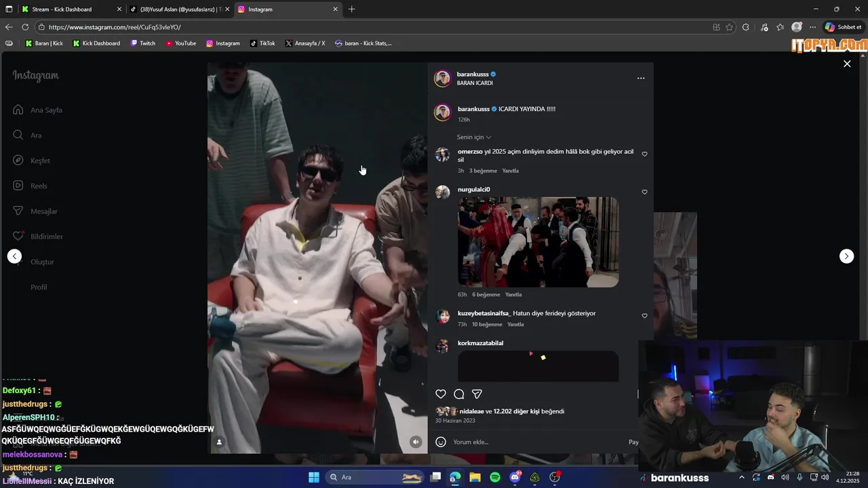Open Discord from the taskbar
Screen dimensions: 868x488
(x=515, y=477)
